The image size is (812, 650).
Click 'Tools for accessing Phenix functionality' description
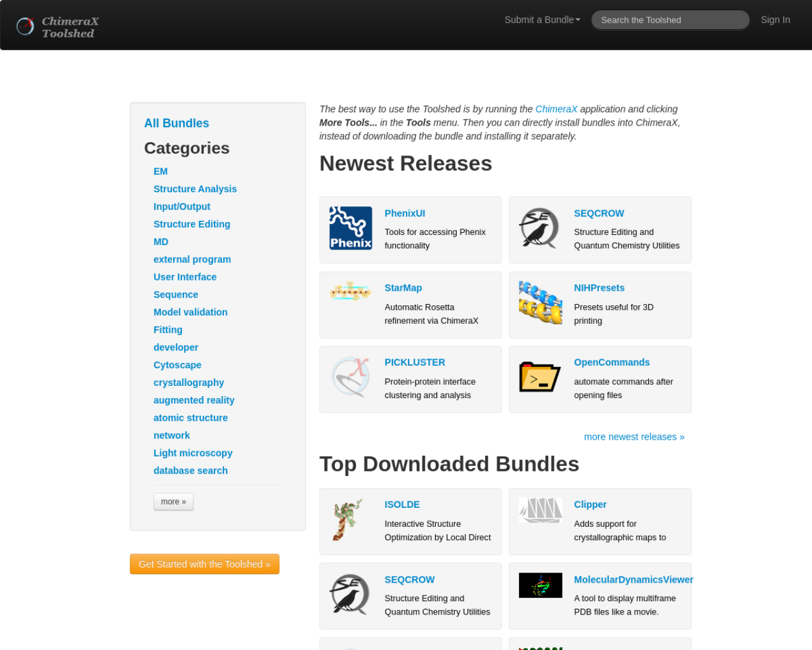[x=435, y=239]
